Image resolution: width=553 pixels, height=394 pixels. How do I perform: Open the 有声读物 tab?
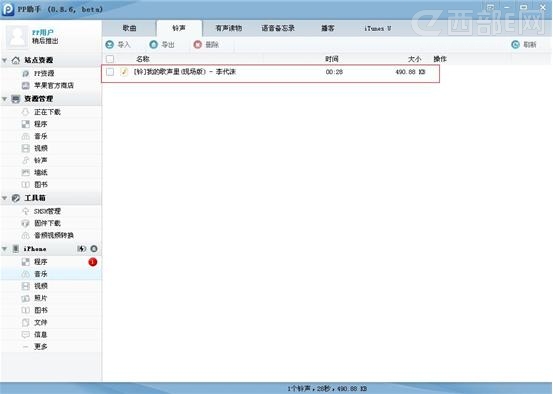pos(229,28)
